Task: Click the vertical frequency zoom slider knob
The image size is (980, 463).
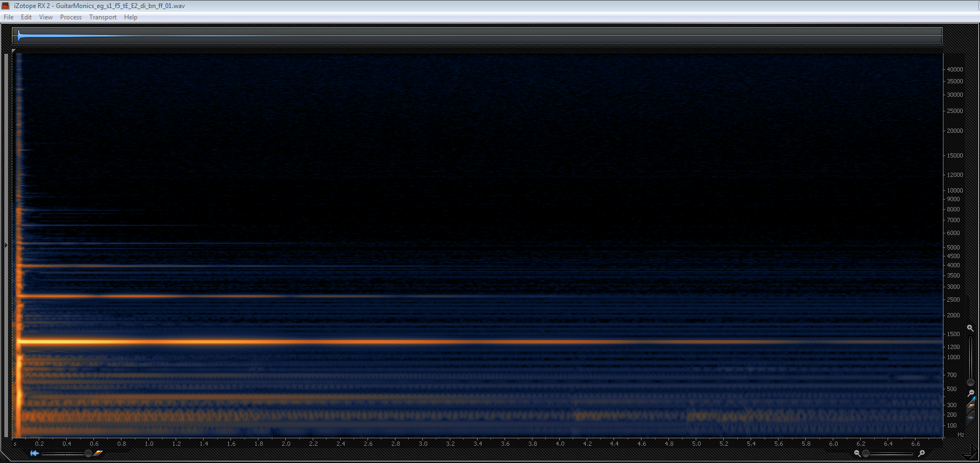Action: (x=970, y=382)
